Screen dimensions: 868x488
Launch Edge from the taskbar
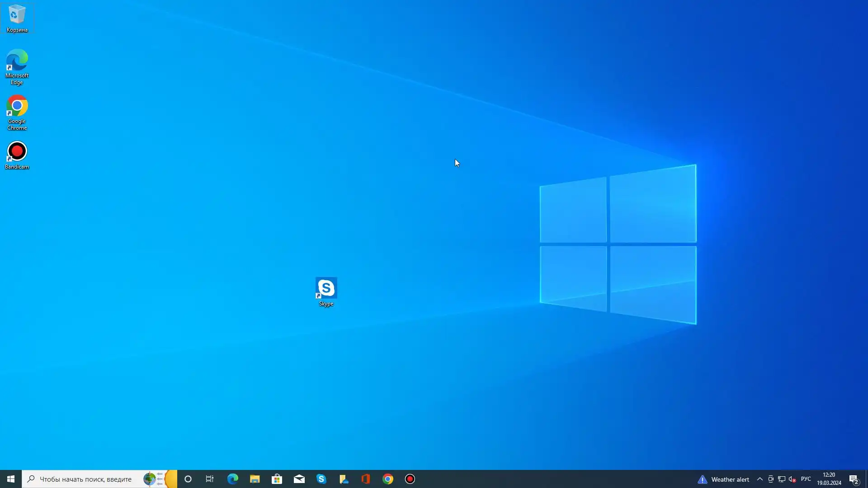pyautogui.click(x=232, y=479)
